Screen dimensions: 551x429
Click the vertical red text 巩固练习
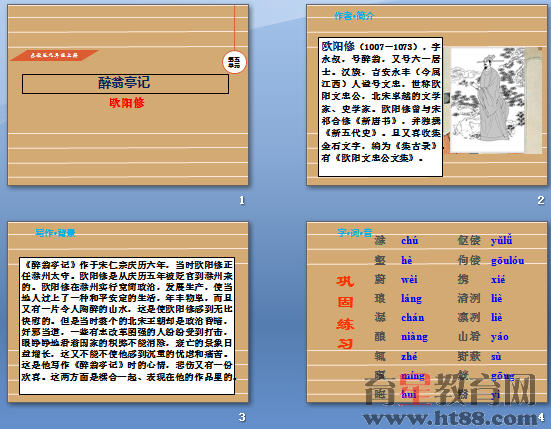(345, 312)
